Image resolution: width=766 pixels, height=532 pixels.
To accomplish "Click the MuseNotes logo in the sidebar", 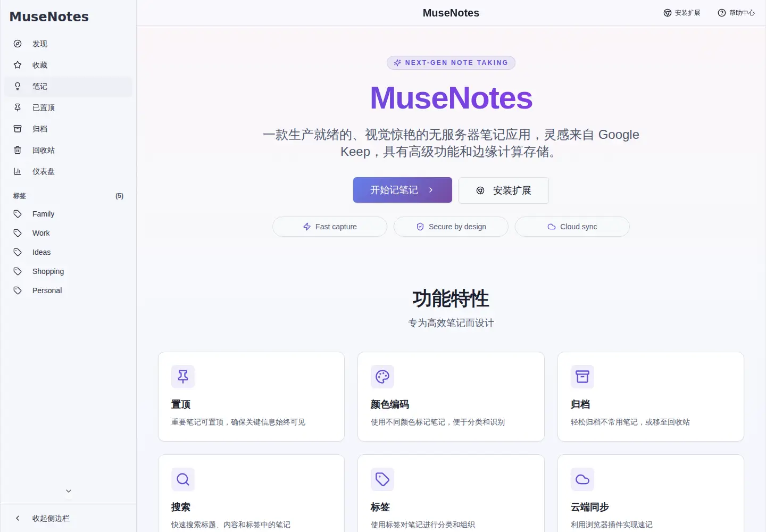I will coord(49,16).
